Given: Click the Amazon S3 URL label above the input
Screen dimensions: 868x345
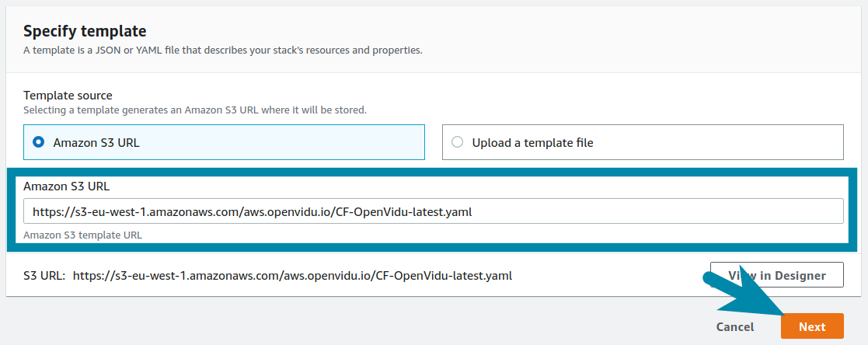Looking at the screenshot, I should pos(66,186).
